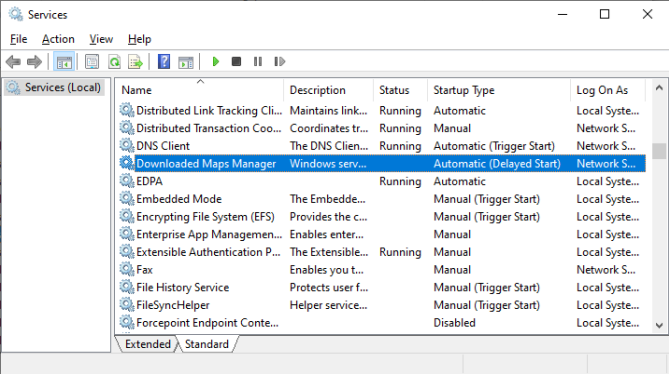669x374 pixels.
Task: Sort by the Startup Type column header
Action: pyautogui.click(x=499, y=90)
